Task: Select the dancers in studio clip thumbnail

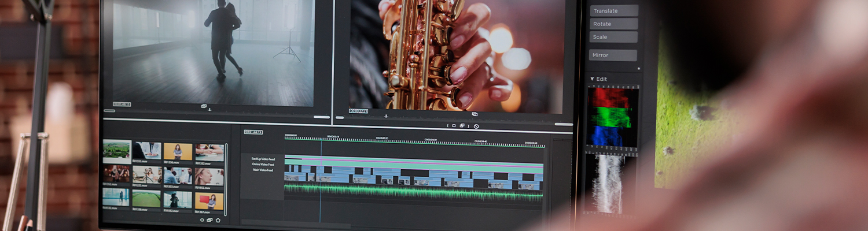Action: coord(116,196)
